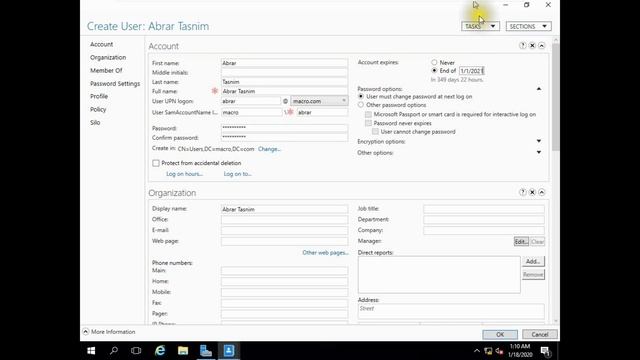Click the Job title field
The width and height of the screenshot is (640, 360).
pos(484,209)
